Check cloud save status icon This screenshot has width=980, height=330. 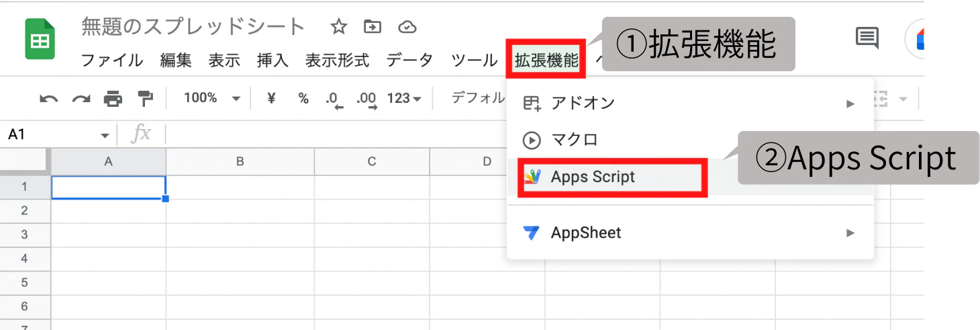click(x=407, y=27)
